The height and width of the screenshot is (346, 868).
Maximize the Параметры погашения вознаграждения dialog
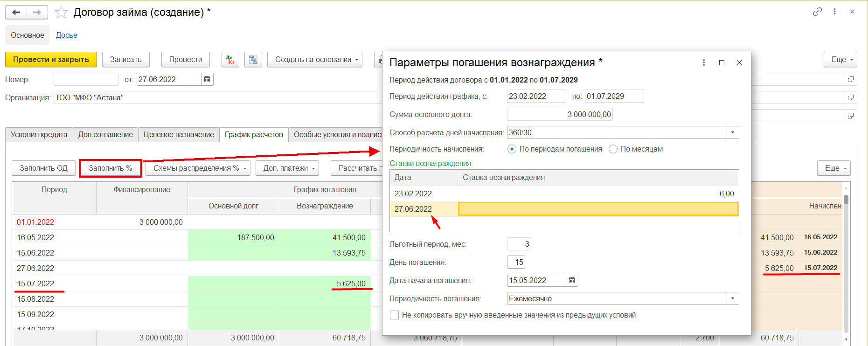(x=722, y=62)
